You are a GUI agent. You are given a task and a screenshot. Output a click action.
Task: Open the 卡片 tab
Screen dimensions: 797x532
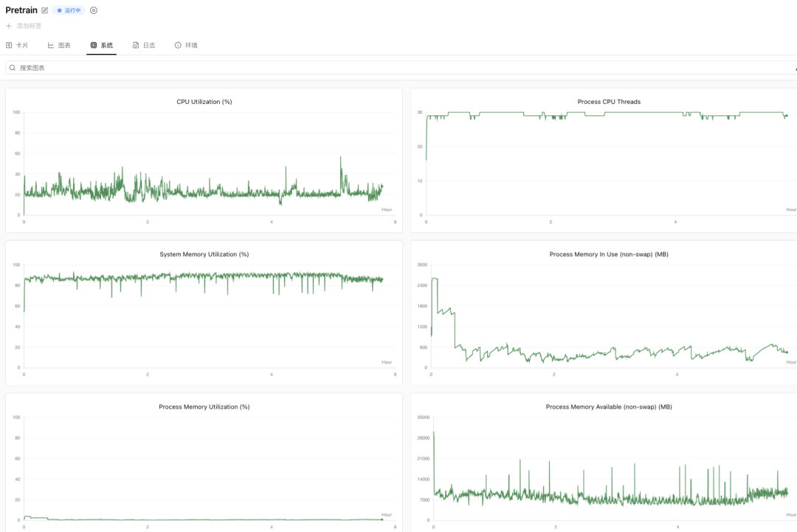tap(17, 45)
